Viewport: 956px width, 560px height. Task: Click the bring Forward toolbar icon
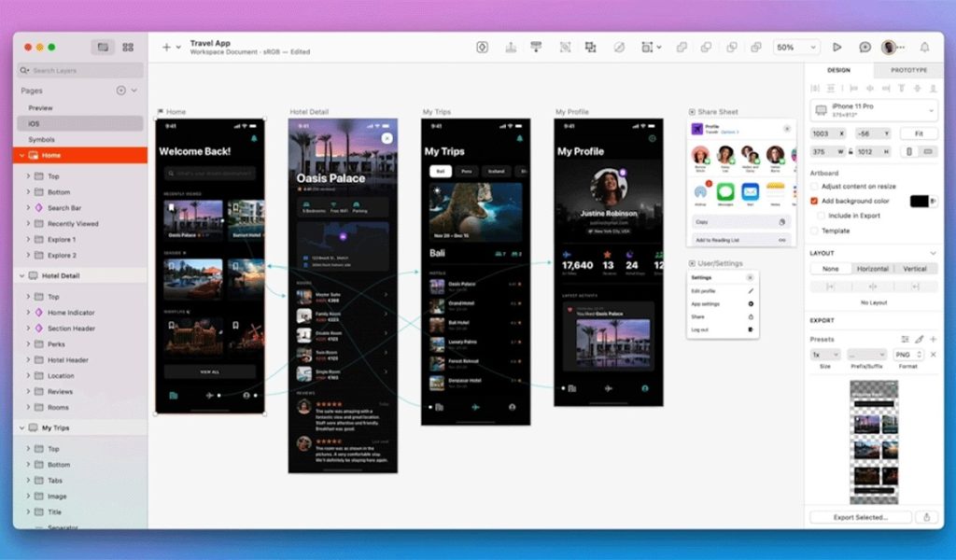(511, 47)
